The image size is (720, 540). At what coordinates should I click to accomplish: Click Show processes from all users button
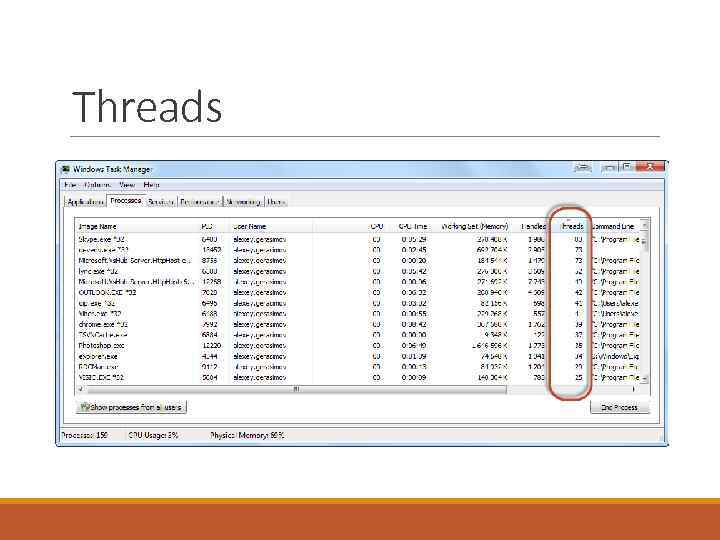(x=131, y=407)
